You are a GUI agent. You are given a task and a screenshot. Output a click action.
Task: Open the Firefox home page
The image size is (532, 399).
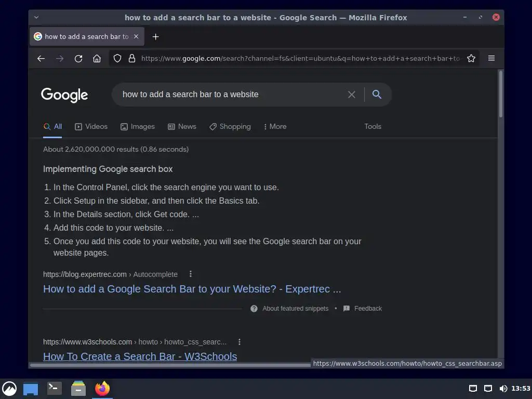(x=97, y=58)
